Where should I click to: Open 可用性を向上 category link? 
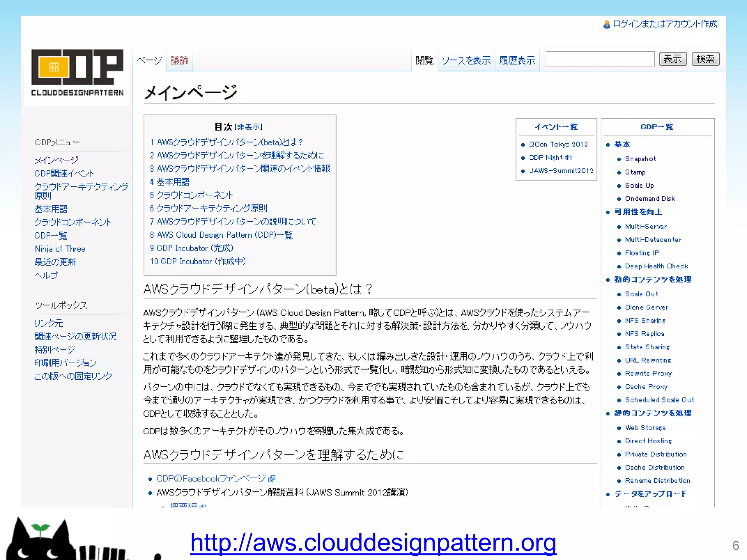[638, 212]
